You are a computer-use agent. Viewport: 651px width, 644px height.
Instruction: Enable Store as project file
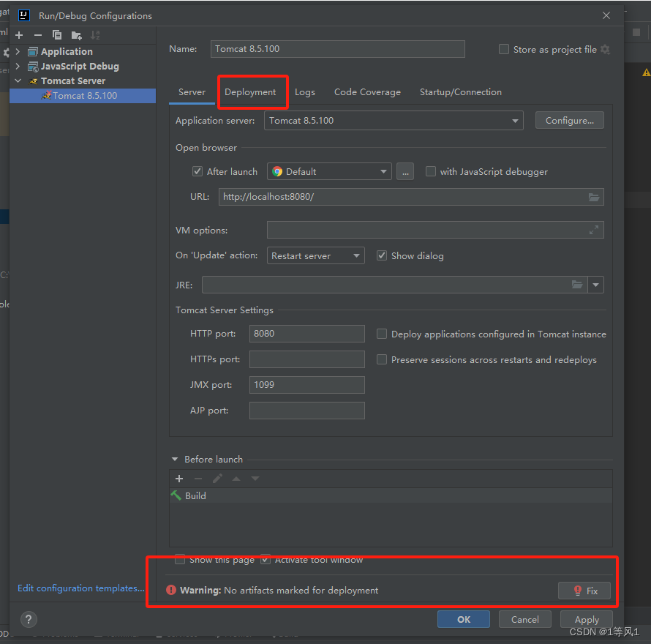point(504,50)
